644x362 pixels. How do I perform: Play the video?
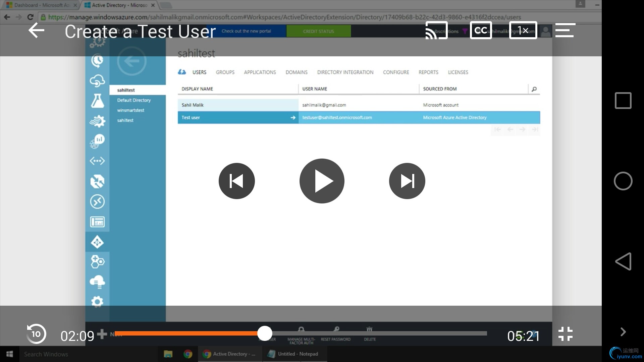pos(322,181)
